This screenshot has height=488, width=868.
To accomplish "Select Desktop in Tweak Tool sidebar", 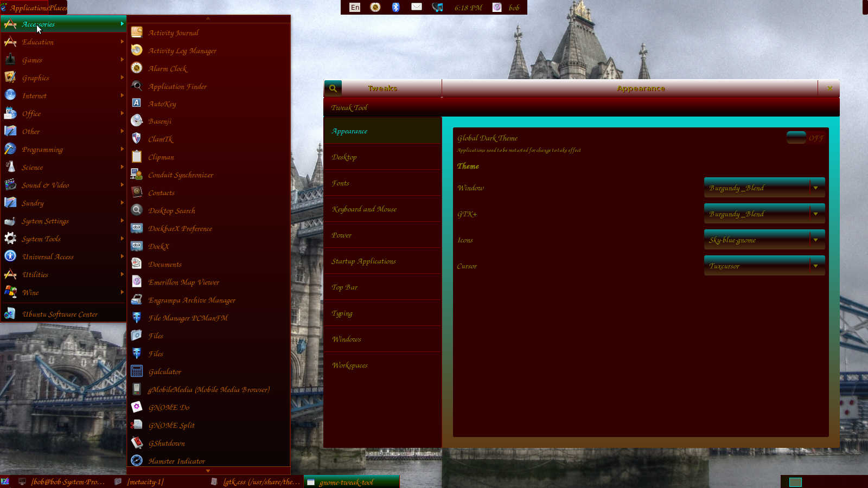I will click(x=382, y=157).
